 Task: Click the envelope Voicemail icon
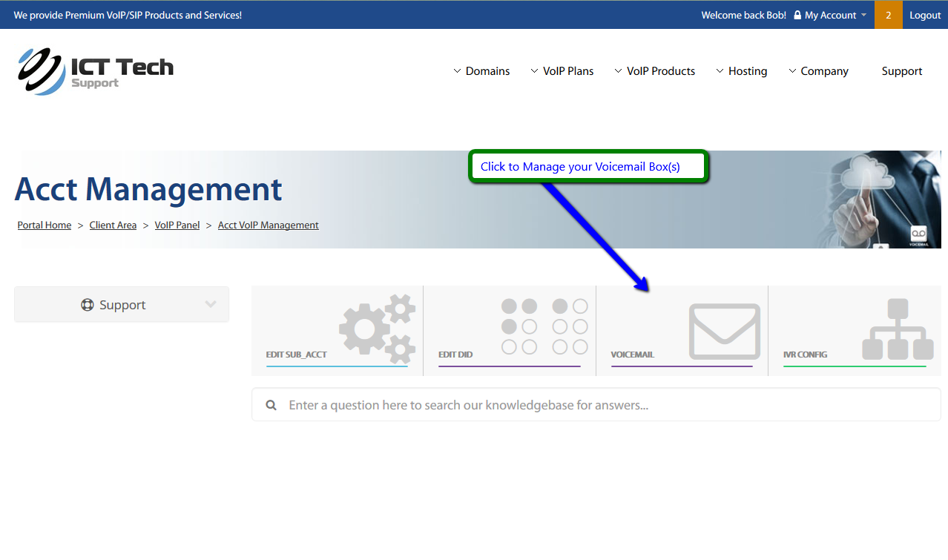pyautogui.click(x=725, y=332)
